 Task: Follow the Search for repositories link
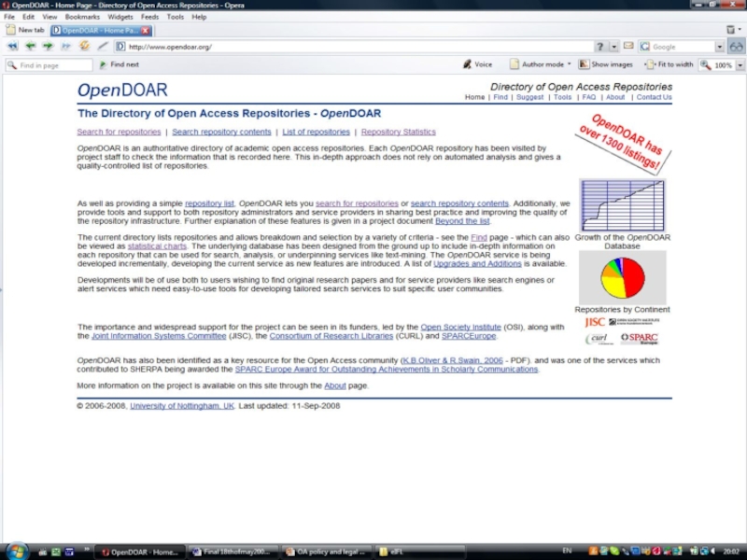119,133
